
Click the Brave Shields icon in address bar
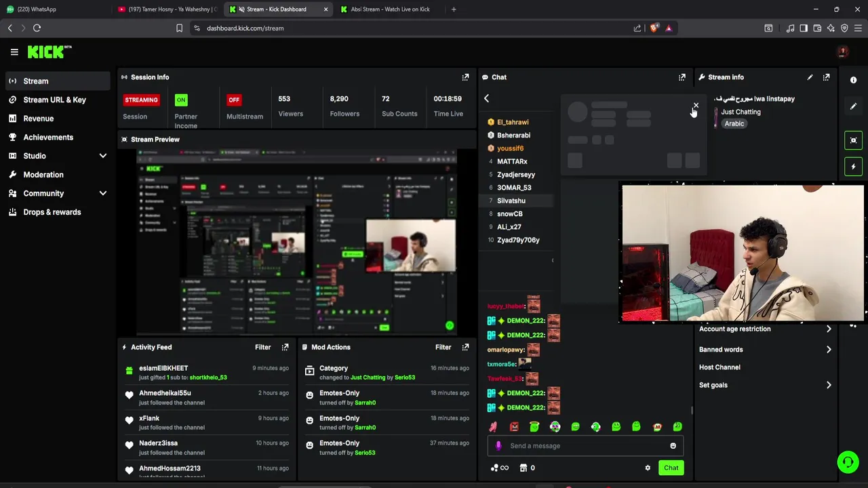point(654,28)
